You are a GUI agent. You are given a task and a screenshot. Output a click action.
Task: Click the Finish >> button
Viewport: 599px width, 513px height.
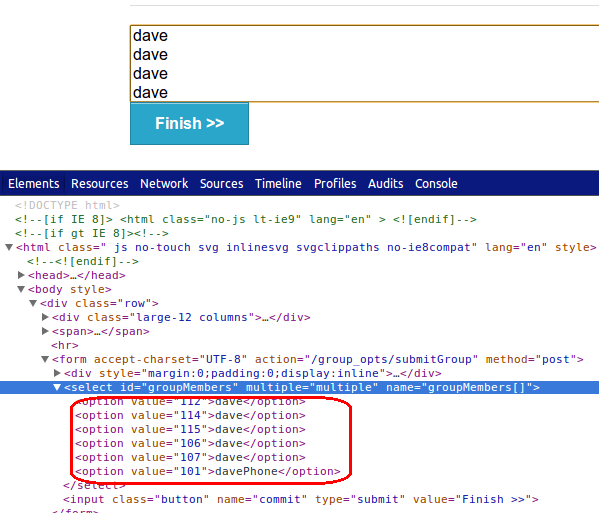189,123
